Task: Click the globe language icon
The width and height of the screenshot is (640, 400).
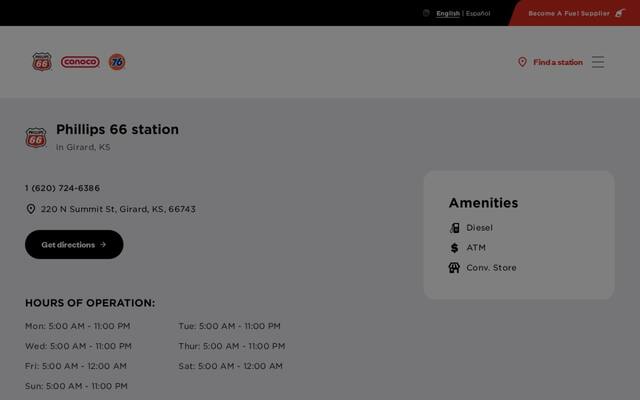Action: click(426, 13)
